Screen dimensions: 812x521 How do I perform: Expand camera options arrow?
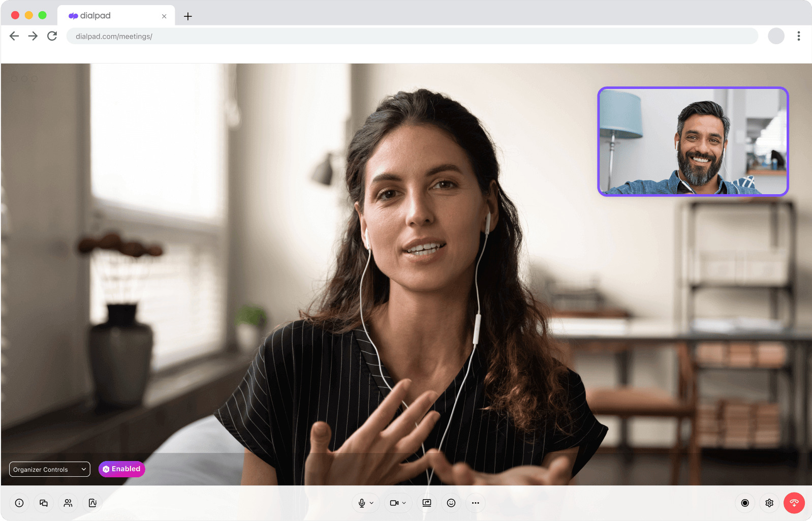pos(404,503)
